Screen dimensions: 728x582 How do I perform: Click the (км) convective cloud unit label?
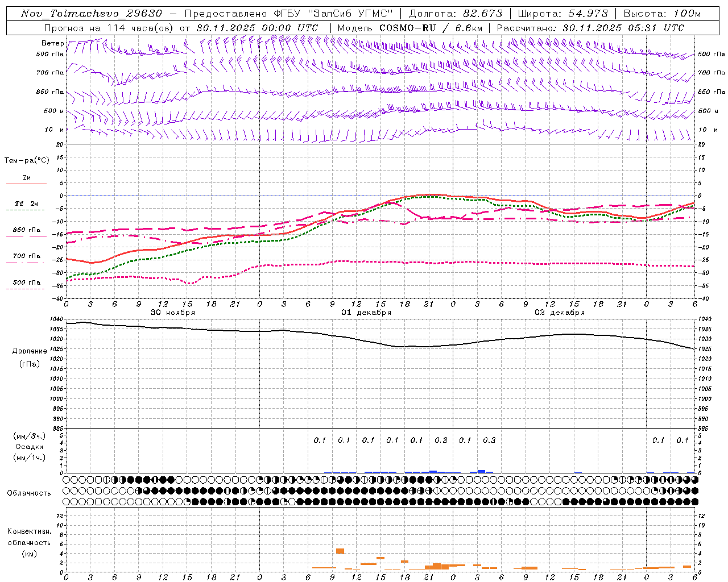point(30,554)
